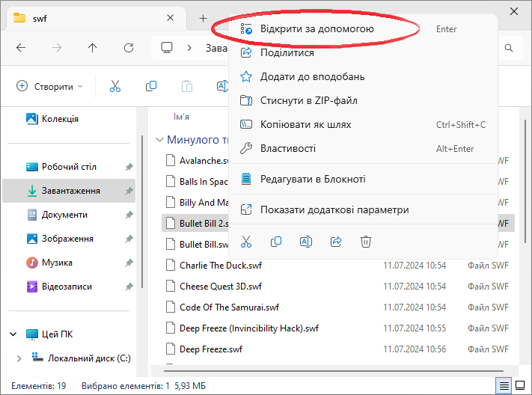This screenshot has width=532, height=395.
Task: Click the refresh icon in the navigation bar
Action: click(x=128, y=48)
